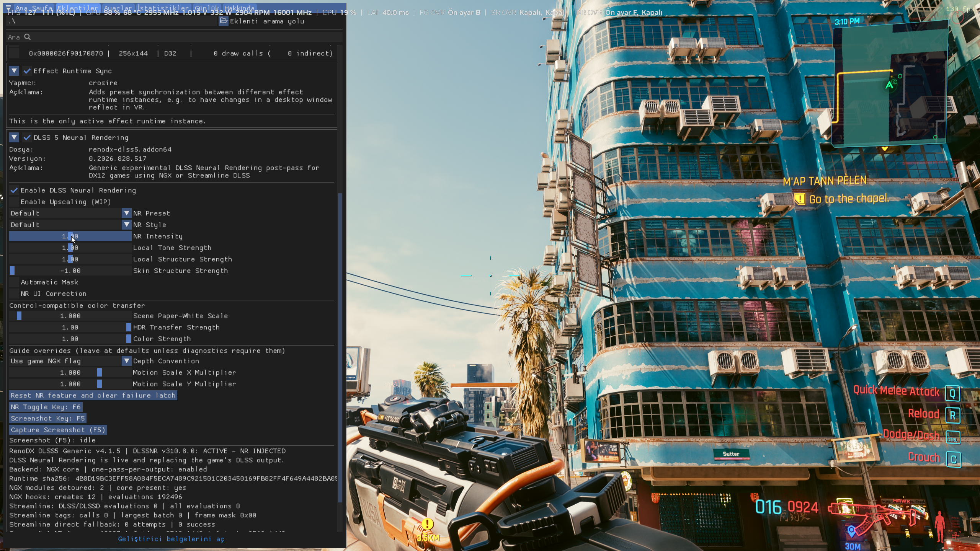Switch to the Ayarlar tab
This screenshot has height=551, width=980.
pos(118,8)
